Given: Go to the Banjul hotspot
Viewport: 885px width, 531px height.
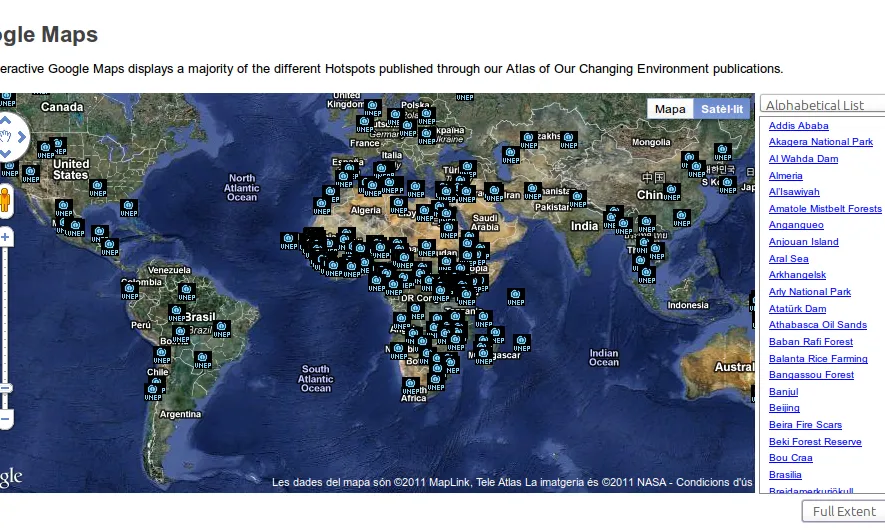Looking at the screenshot, I should (x=783, y=392).
